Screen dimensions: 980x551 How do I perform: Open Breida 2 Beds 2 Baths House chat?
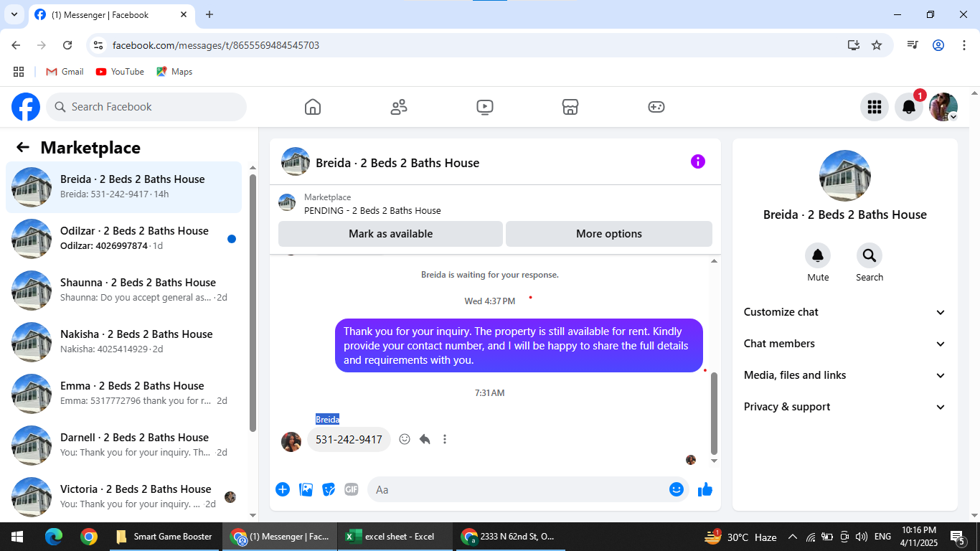point(123,187)
